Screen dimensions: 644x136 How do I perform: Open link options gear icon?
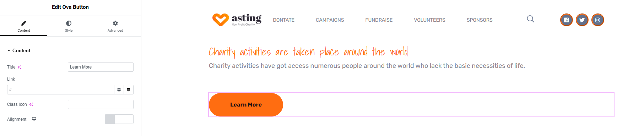pos(119,89)
